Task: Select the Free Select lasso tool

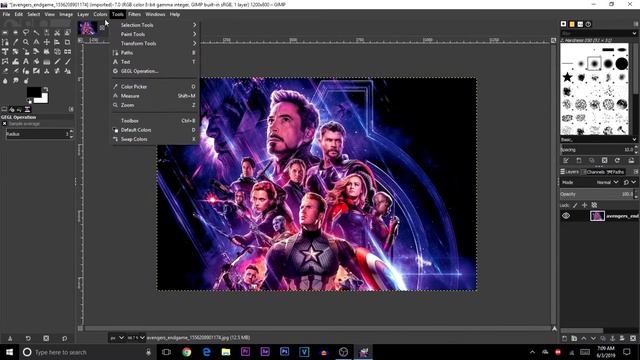Action: [26, 33]
